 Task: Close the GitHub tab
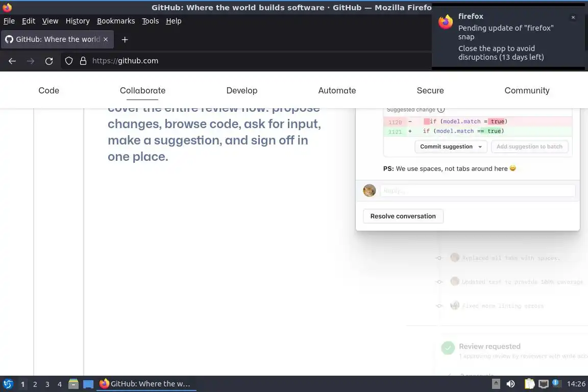(106, 39)
